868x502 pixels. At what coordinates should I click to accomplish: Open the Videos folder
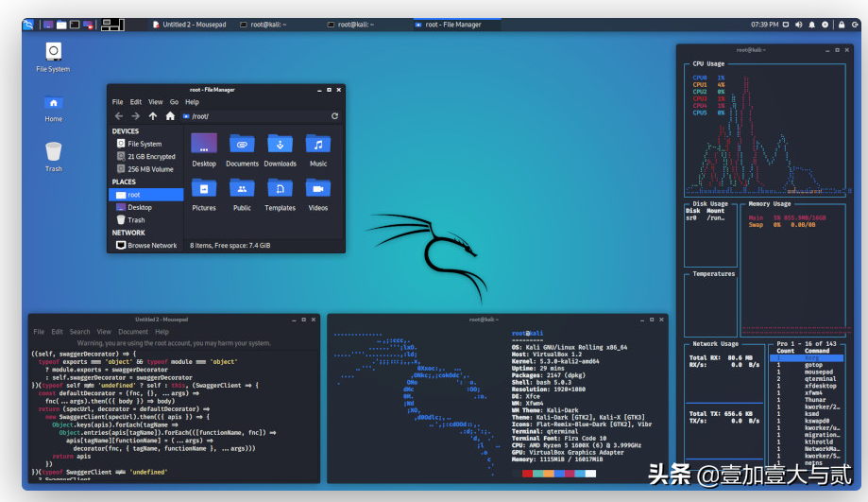318,193
